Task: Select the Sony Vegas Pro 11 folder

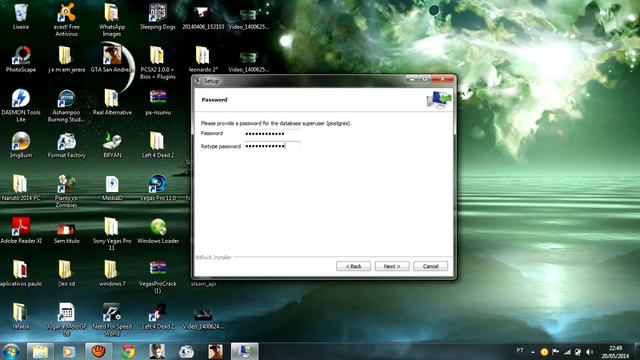Action: coord(112,234)
